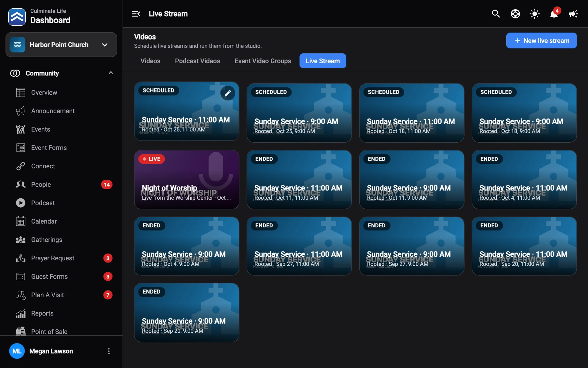Open Announcement in the sidebar
588x368 pixels.
tap(61, 111)
